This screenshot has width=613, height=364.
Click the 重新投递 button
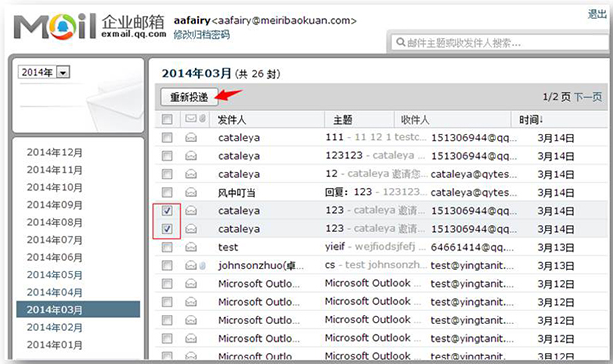[189, 97]
